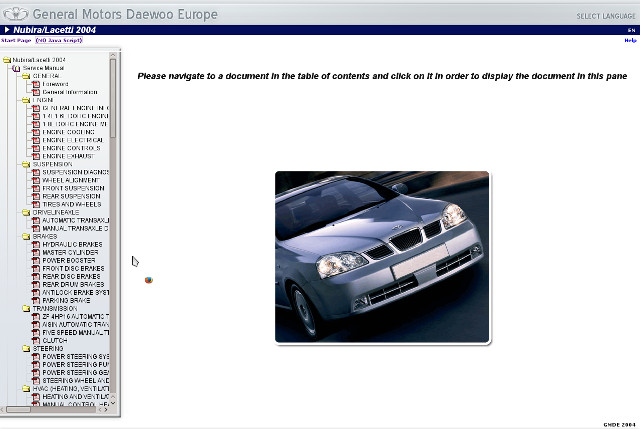This screenshot has height=429, width=640.
Task: Click SELECT LANGUAGE in the header
Action: coord(605,16)
